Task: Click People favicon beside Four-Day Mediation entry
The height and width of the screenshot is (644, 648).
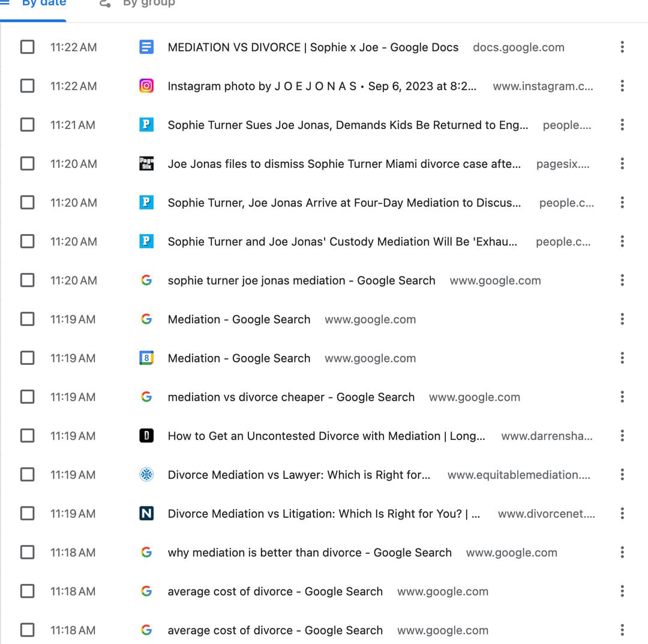Action: tap(146, 202)
